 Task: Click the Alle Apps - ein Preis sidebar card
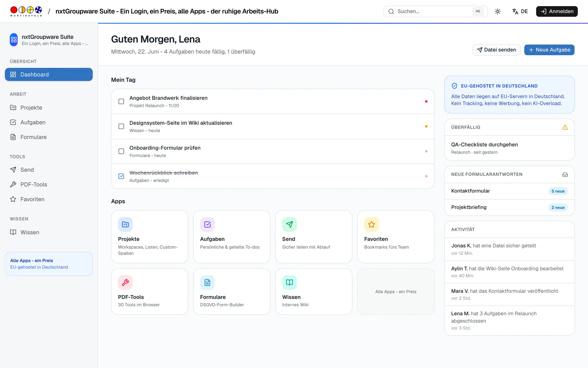(49, 264)
